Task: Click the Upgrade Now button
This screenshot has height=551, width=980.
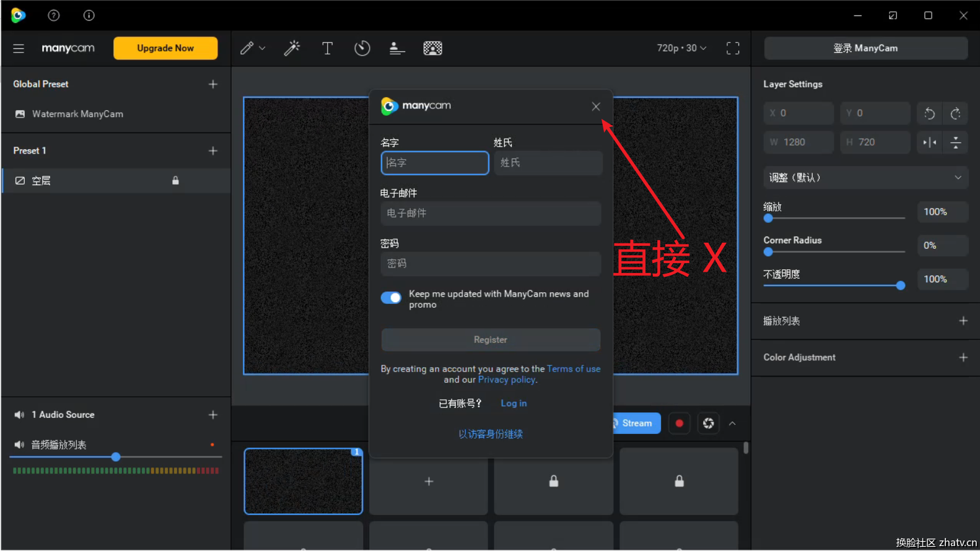Action: 165,48
